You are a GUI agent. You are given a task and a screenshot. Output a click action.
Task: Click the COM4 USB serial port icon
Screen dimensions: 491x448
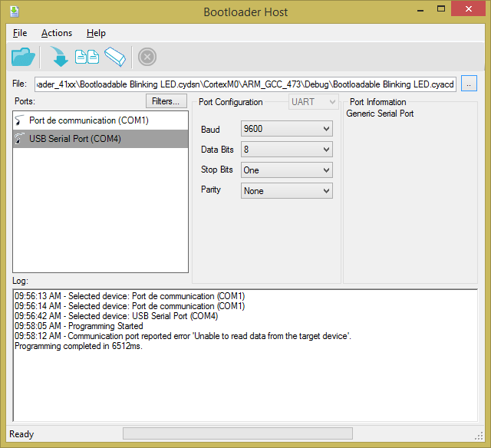point(20,139)
